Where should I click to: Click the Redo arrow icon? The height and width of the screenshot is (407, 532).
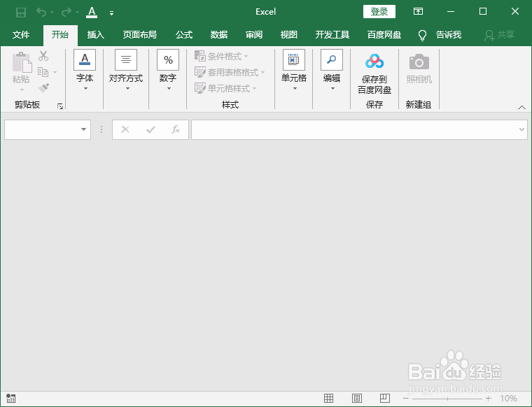pos(66,12)
